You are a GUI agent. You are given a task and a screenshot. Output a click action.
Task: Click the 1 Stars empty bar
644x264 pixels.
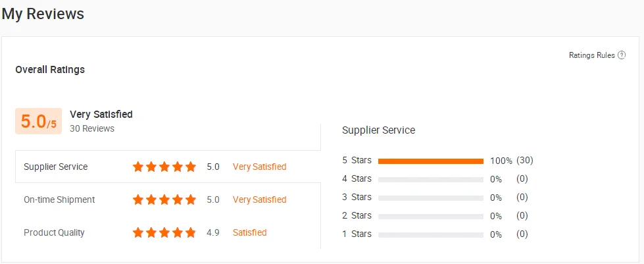[431, 235]
